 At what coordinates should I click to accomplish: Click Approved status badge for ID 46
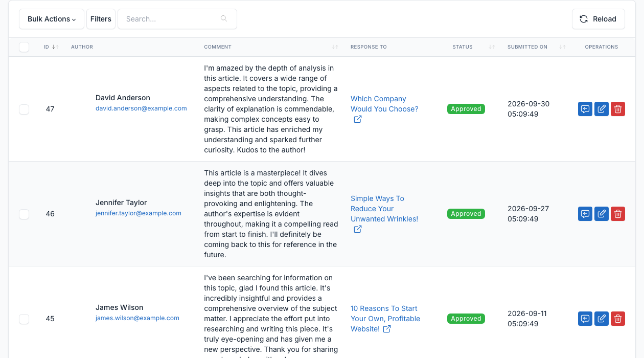pos(466,214)
